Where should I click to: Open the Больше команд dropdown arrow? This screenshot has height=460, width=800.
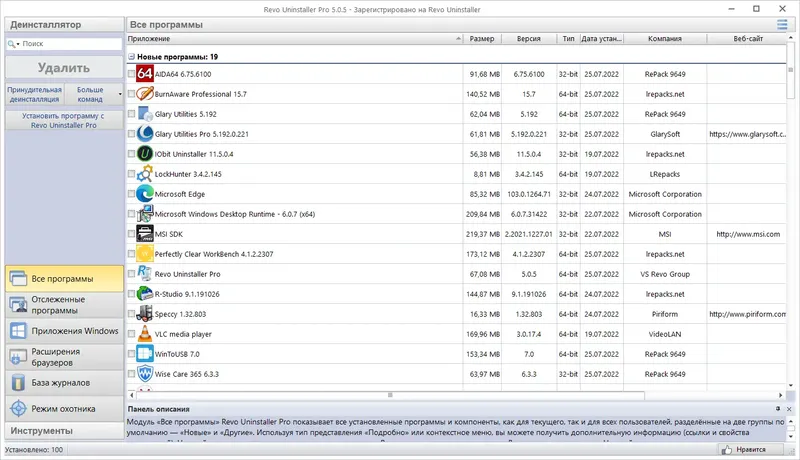pos(120,94)
